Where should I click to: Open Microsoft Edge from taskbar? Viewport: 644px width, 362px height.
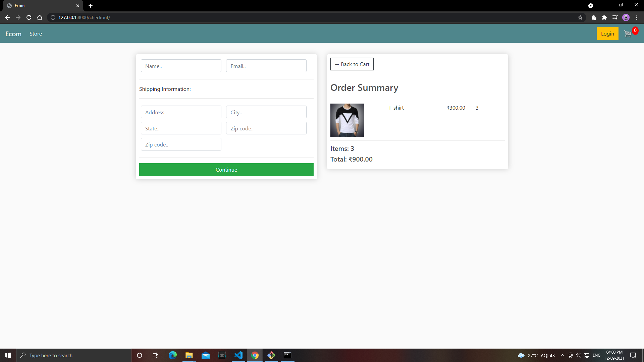pyautogui.click(x=172, y=355)
